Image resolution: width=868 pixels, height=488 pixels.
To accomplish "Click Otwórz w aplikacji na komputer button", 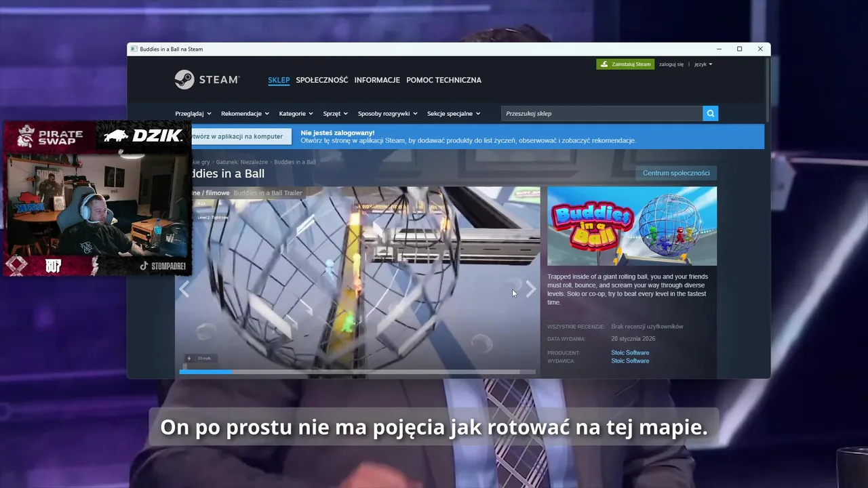I will [x=242, y=136].
